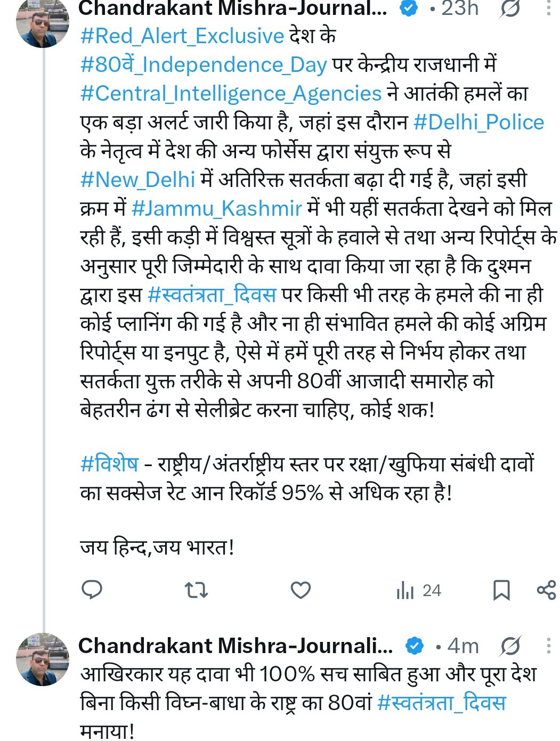Open the #Central_Intelligence_Agencies hashtag

click(231, 94)
